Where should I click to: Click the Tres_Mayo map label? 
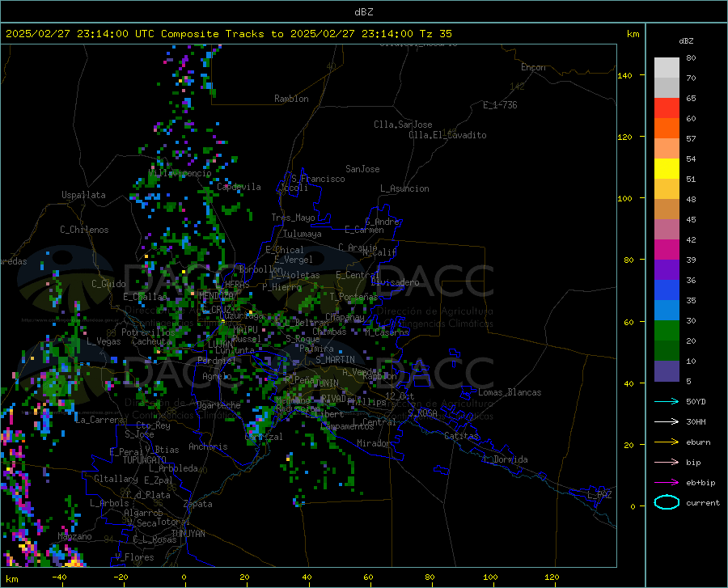click(293, 218)
